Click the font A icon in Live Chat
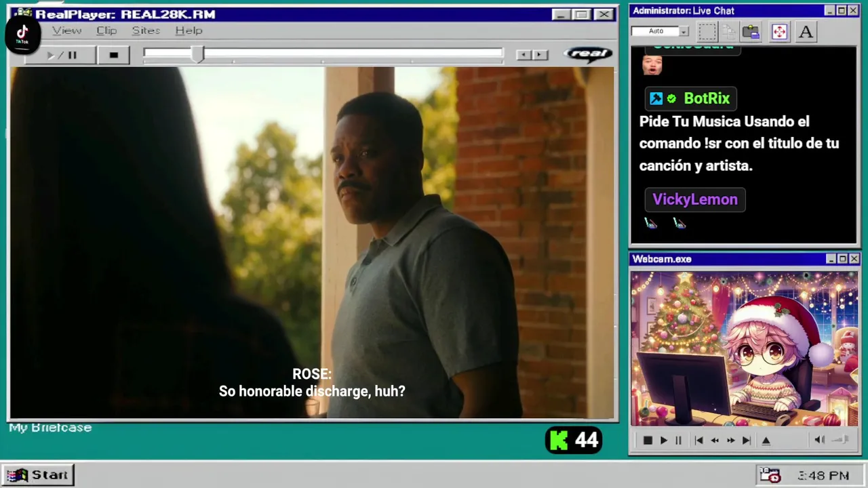 [x=806, y=31]
